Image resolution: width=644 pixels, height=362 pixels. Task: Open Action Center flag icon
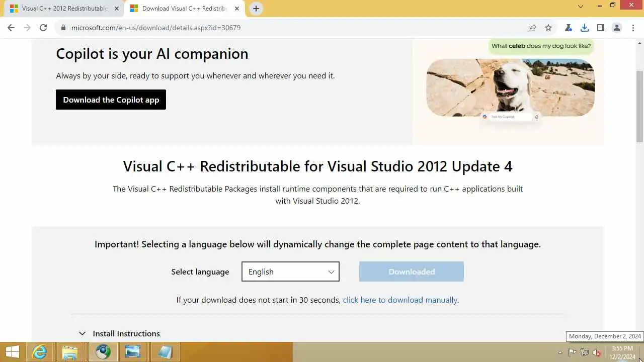[x=573, y=352]
